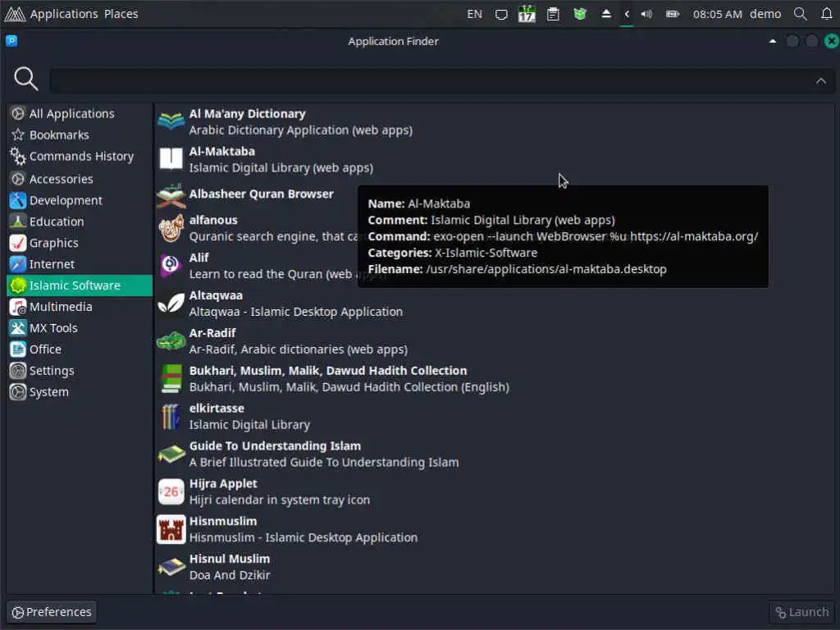Image resolution: width=840 pixels, height=630 pixels.
Task: Click the Hisnul Muslim book icon
Action: (171, 567)
